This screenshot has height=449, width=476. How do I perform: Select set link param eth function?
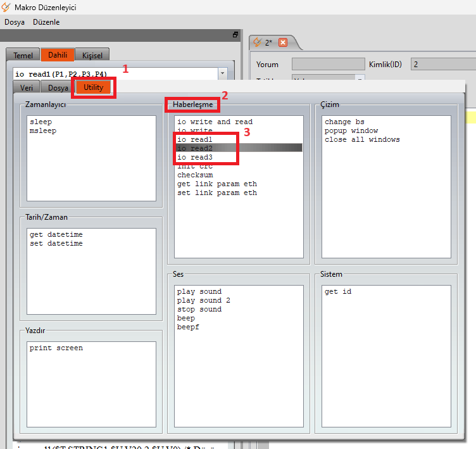tap(217, 193)
